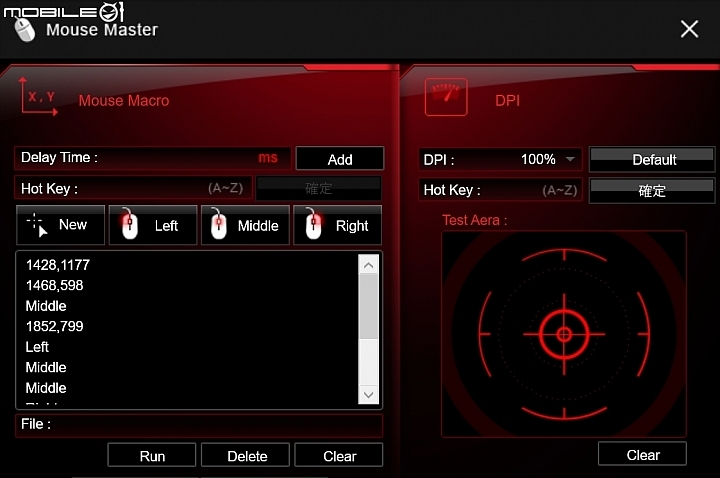Click the crosshair target in Test Area
Image resolution: width=720 pixels, height=478 pixels.
564,334
